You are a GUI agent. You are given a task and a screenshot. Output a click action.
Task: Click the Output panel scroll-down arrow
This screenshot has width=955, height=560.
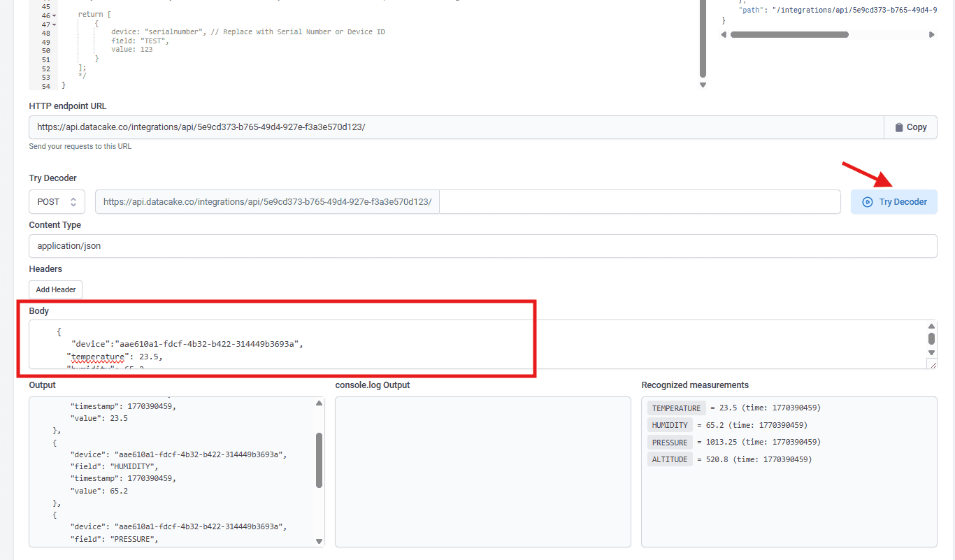click(319, 541)
